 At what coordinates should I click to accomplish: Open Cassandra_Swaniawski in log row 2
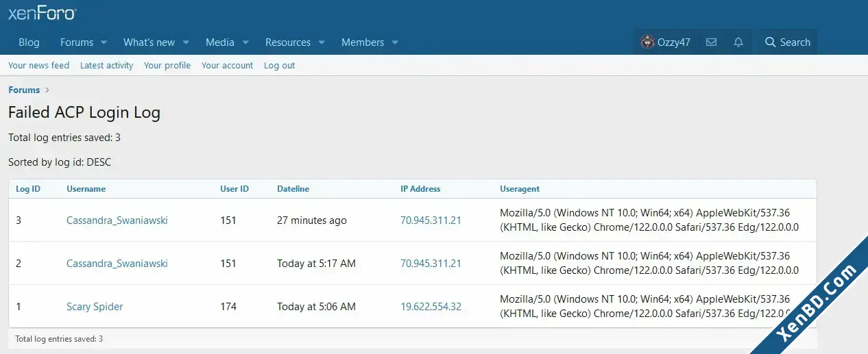click(x=117, y=264)
